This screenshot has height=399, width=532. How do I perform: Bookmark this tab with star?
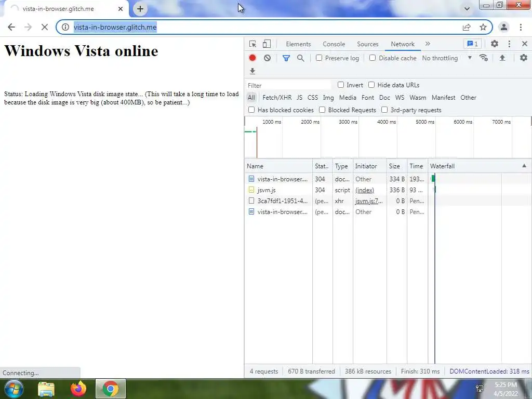(483, 27)
